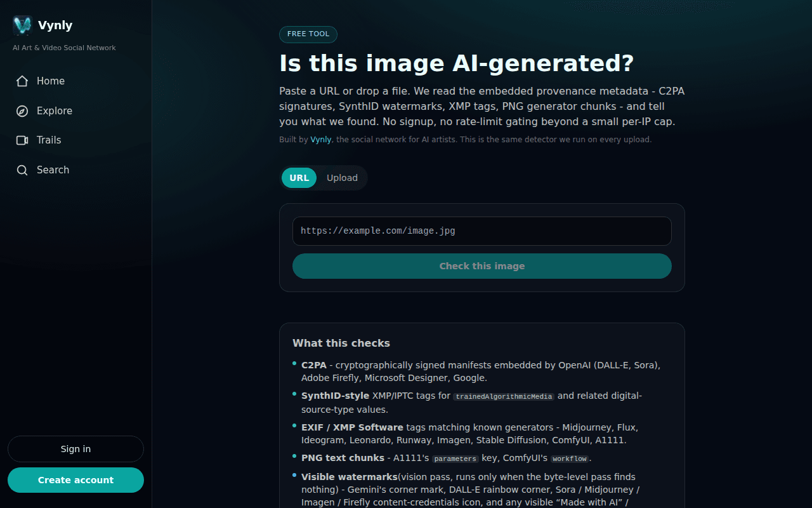This screenshot has height=508, width=812.
Task: Click the EXIF / XMP Software label
Action: click(x=352, y=427)
